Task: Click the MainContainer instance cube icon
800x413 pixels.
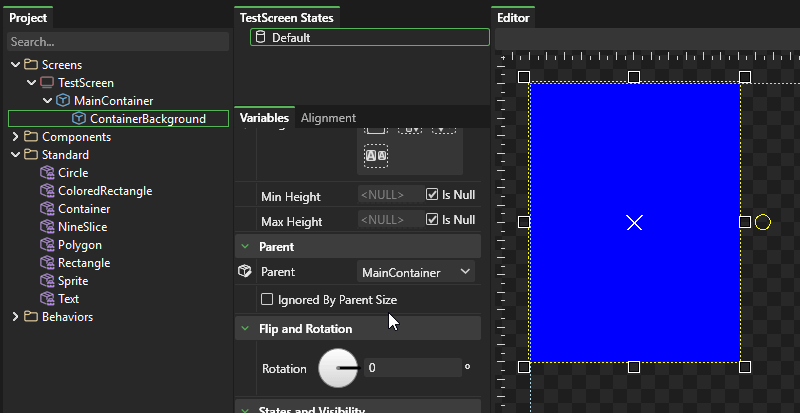Action: coord(62,101)
